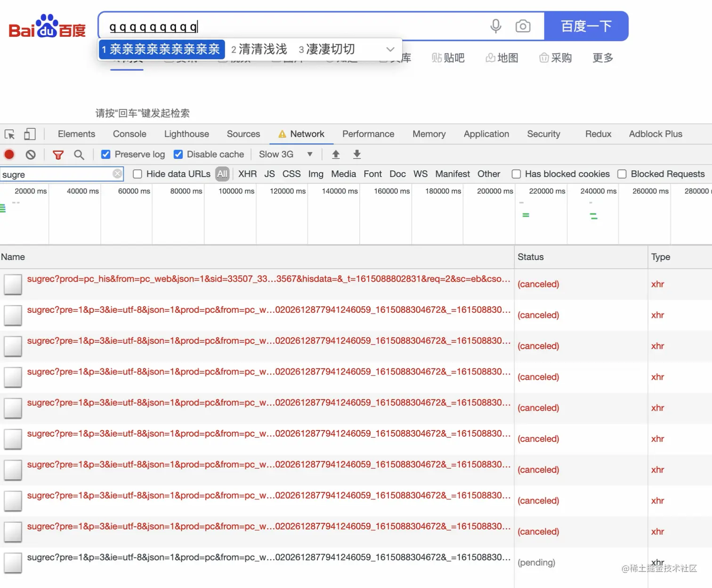Open 采购 link
The image size is (712, 588).
click(556, 57)
